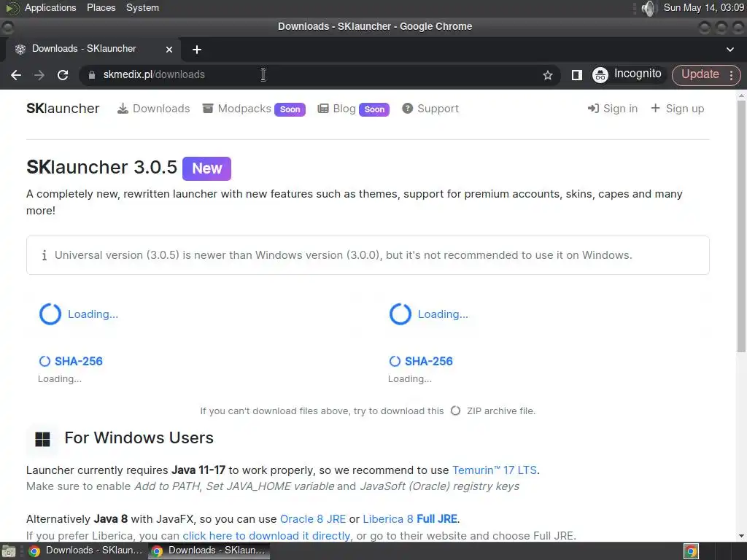This screenshot has width=747, height=560.
Task: Click left SHA-256 label
Action: [79, 362]
